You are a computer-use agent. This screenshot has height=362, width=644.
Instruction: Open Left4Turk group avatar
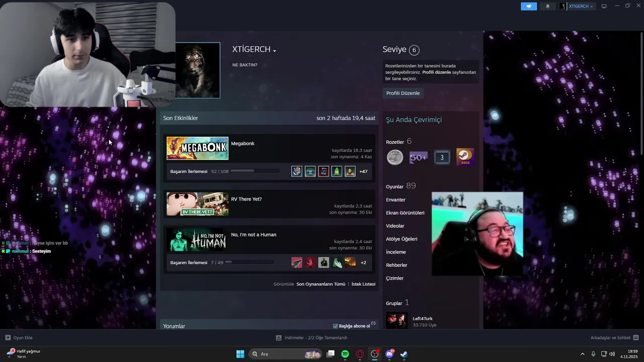[396, 321]
